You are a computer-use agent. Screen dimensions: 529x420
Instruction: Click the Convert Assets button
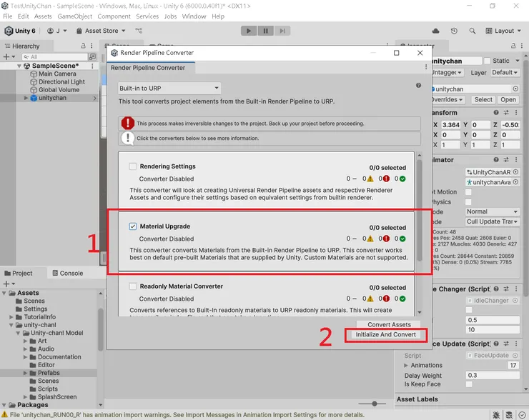click(389, 324)
